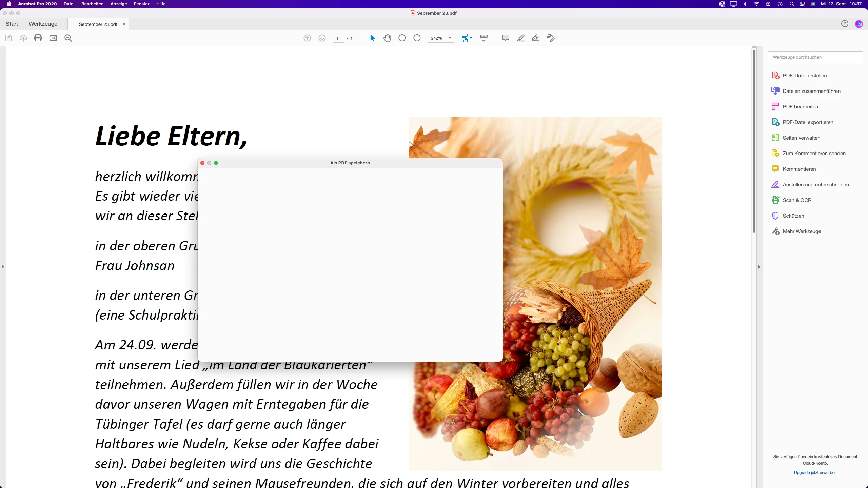This screenshot has width=868, height=488.
Task: Click the Werkzeuge durchsuchen search field
Action: (x=815, y=57)
